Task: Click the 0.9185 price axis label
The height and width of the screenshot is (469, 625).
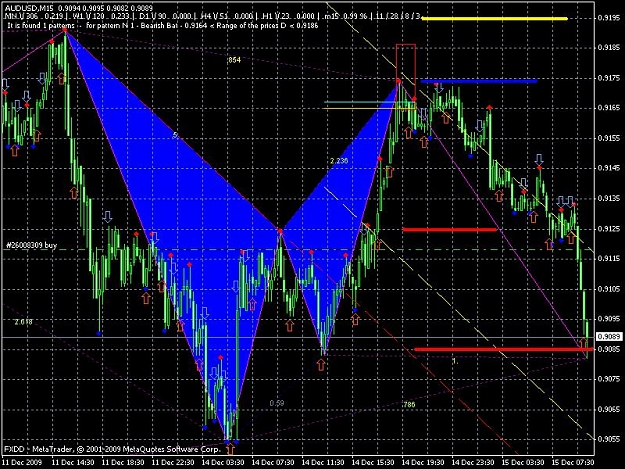Action: click(609, 47)
